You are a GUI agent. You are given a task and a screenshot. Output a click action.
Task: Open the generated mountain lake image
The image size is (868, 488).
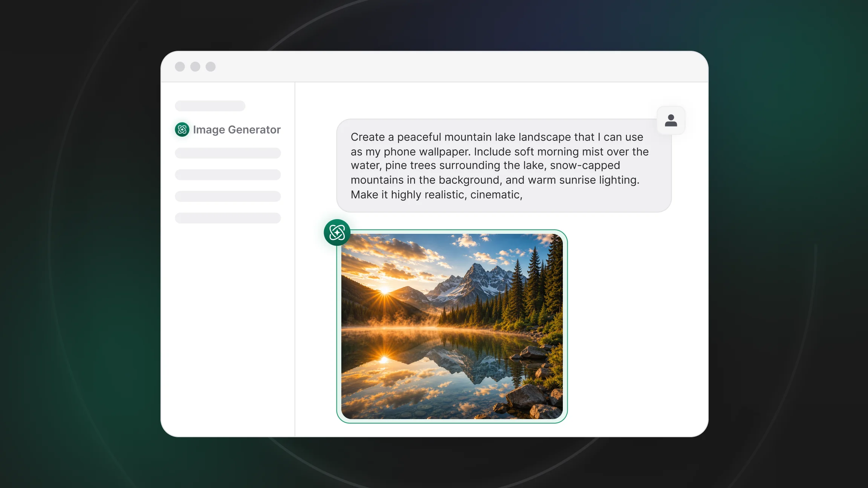(x=452, y=326)
